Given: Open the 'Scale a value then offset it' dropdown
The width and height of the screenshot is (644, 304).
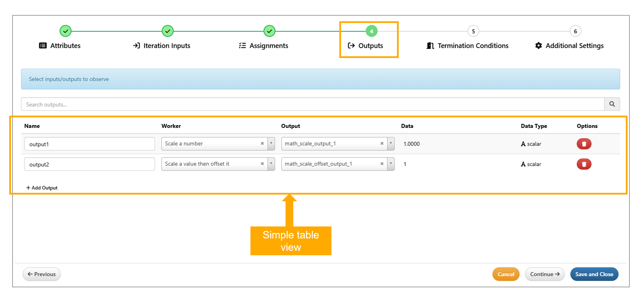Looking at the screenshot, I should tap(271, 164).
